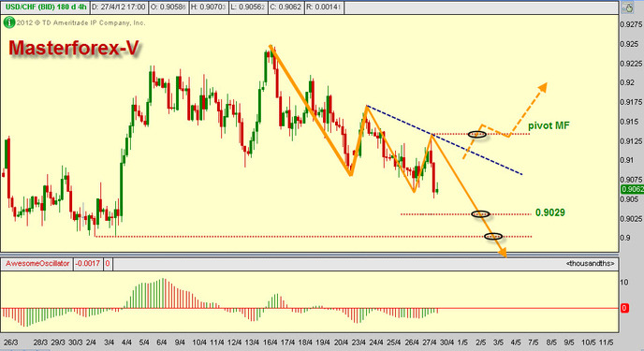Click the pivot MF text label
644x351 pixels.
549,125
